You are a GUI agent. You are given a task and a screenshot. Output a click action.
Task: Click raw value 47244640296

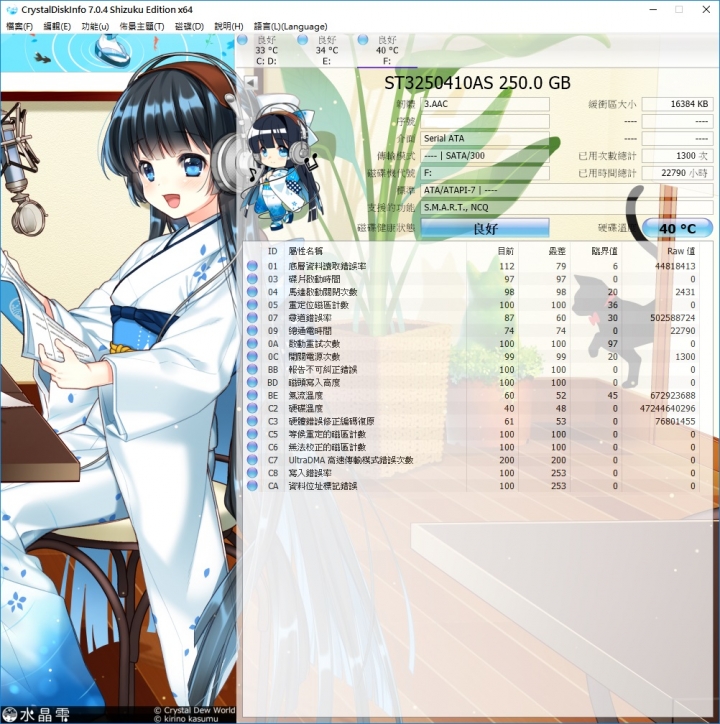tap(667, 408)
